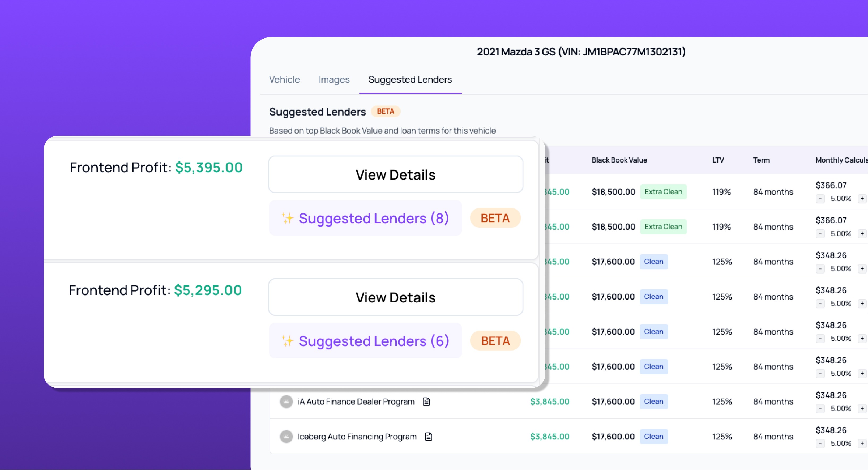
Task: Click sparkle icon on Suggested Lenders (8)
Action: pos(287,218)
